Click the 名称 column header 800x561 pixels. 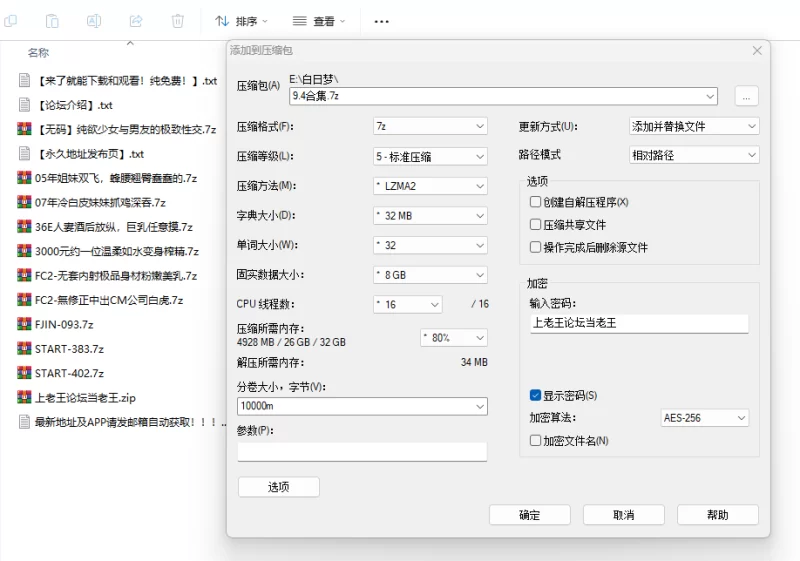point(38,53)
